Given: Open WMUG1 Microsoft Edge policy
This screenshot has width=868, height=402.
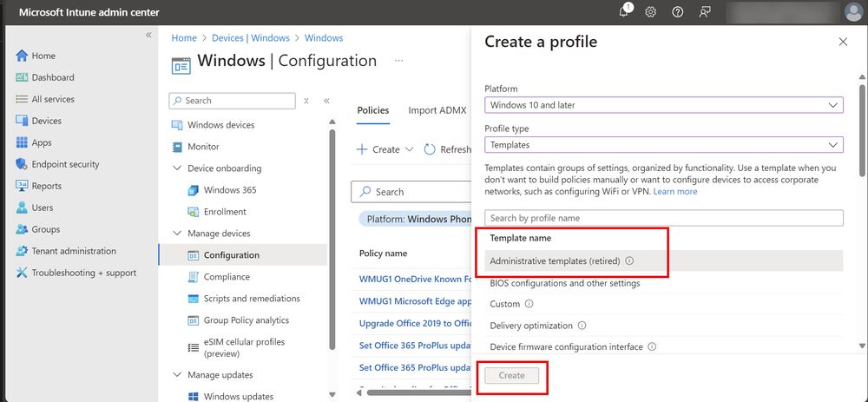Looking at the screenshot, I should tap(415, 301).
